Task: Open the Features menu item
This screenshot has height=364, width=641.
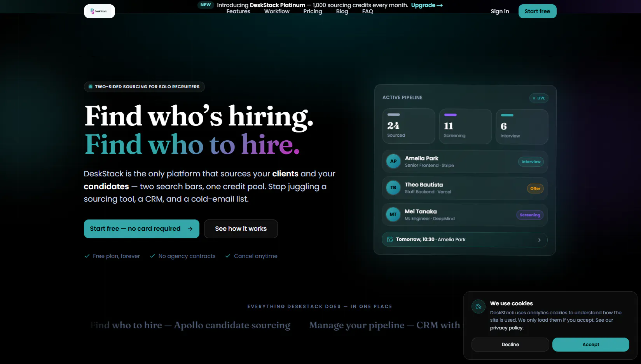Action: click(x=238, y=11)
